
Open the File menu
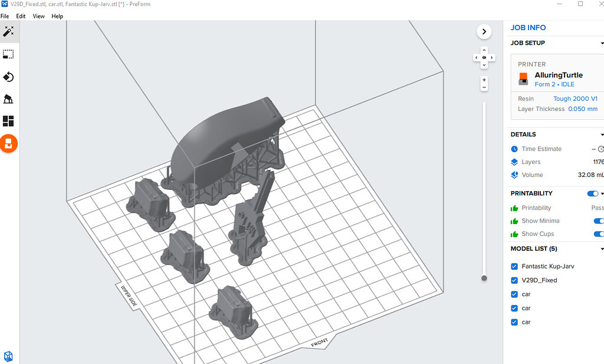5,16
